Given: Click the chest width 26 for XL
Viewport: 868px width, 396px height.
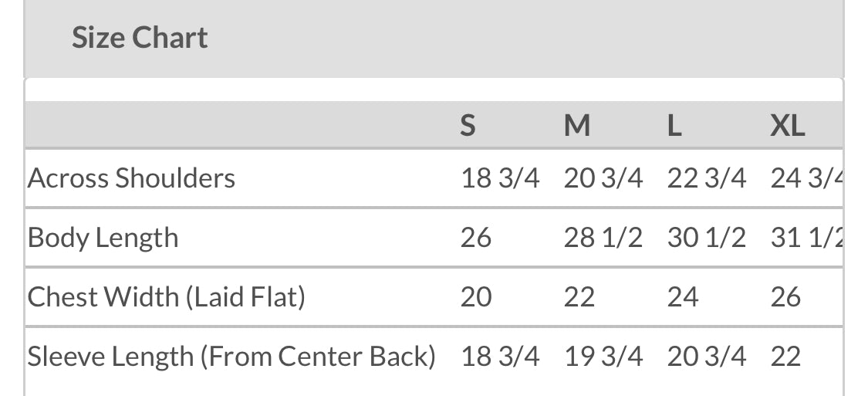Looking at the screenshot, I should pos(785,297).
